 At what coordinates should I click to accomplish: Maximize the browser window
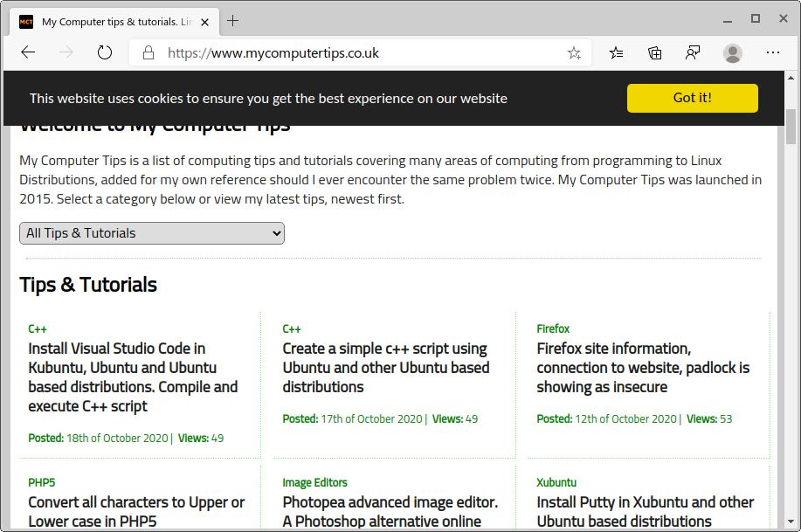pos(756,19)
